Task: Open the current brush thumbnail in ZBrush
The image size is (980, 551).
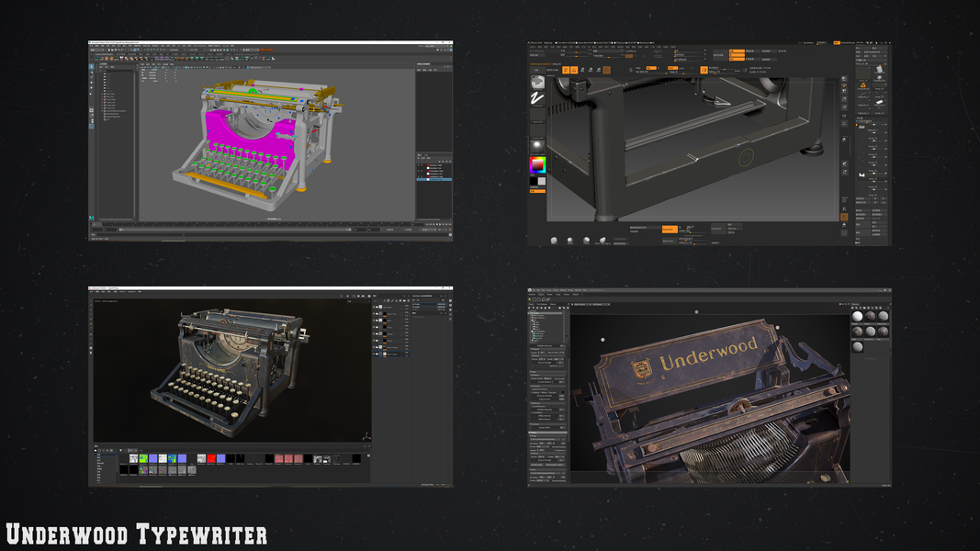Action: [537, 81]
